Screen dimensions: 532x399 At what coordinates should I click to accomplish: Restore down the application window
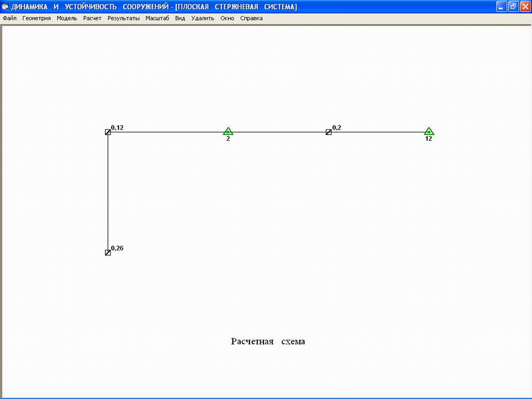[513, 7]
